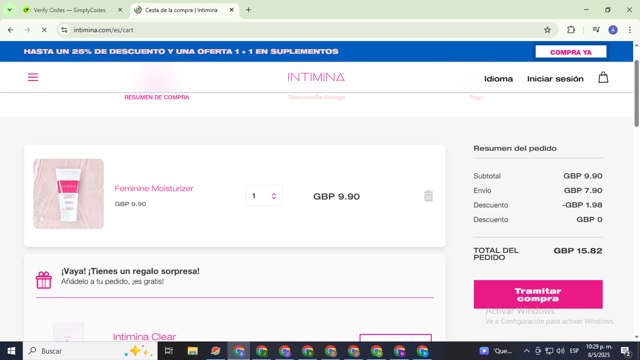
Task: Click the Feminine Moisturizer product thumbnail
Action: [x=69, y=194]
